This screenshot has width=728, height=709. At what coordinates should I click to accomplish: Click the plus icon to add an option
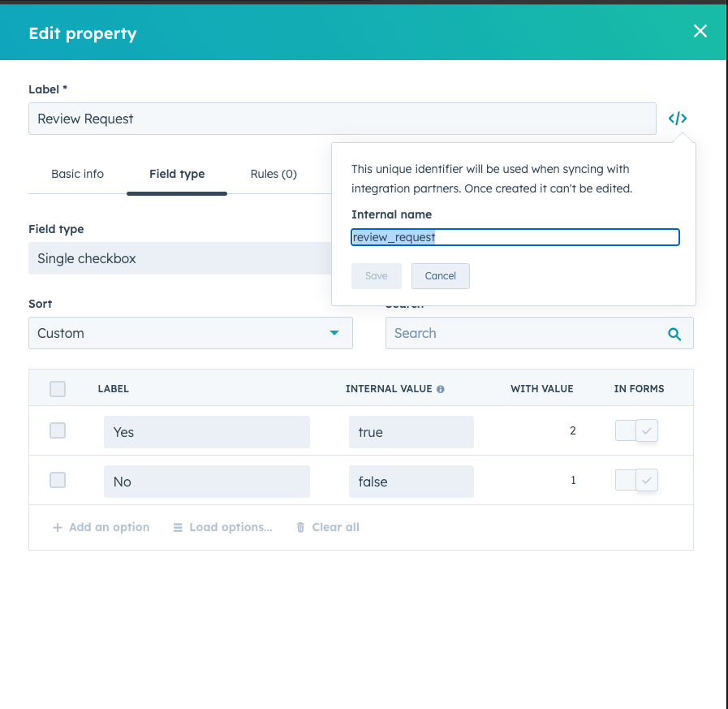(x=58, y=528)
